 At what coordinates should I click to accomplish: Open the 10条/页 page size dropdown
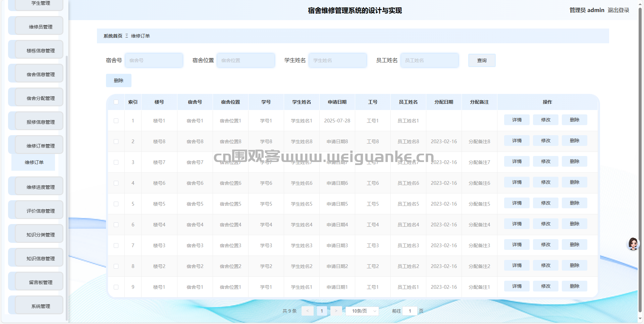362,311
